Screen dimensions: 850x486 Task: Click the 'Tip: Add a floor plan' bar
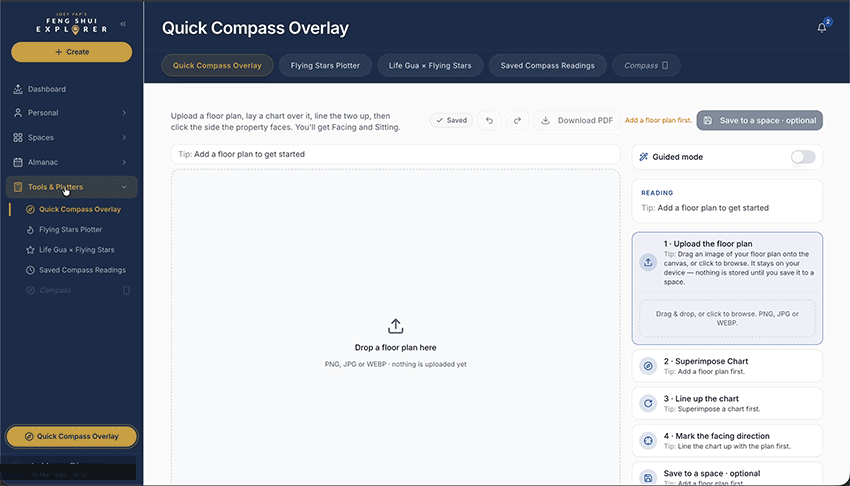tap(396, 154)
